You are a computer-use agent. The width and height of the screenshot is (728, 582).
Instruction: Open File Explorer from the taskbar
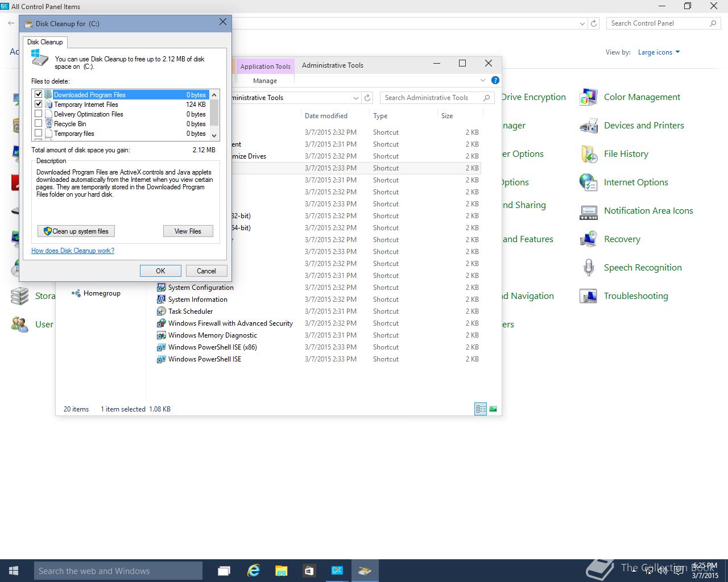pyautogui.click(x=281, y=571)
